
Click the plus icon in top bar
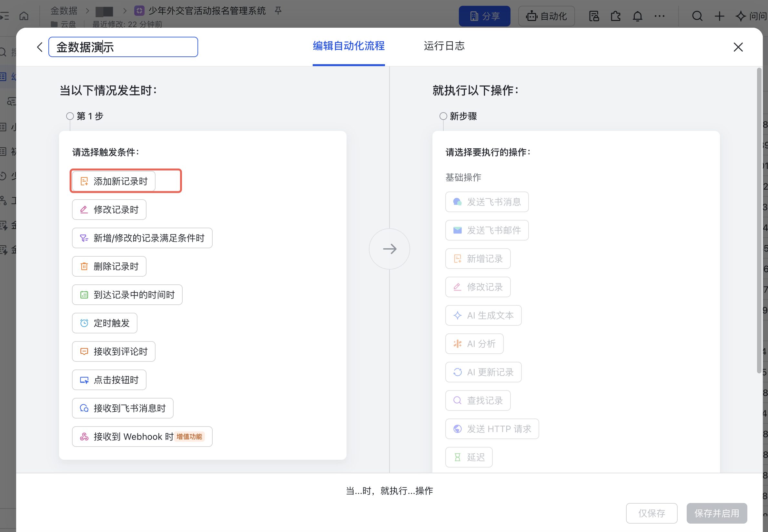coord(720,16)
